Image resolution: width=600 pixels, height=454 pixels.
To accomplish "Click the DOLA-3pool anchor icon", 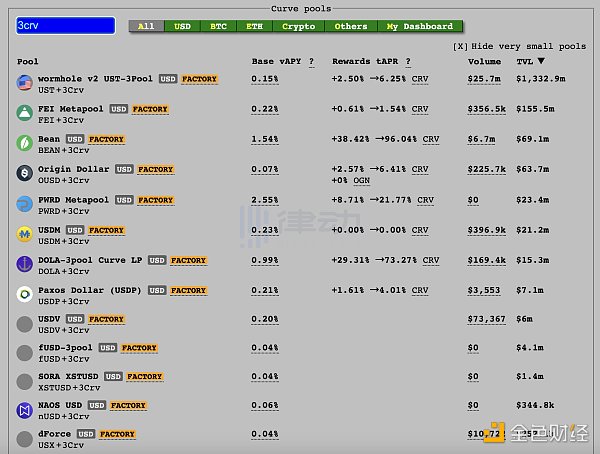I will [x=25, y=264].
